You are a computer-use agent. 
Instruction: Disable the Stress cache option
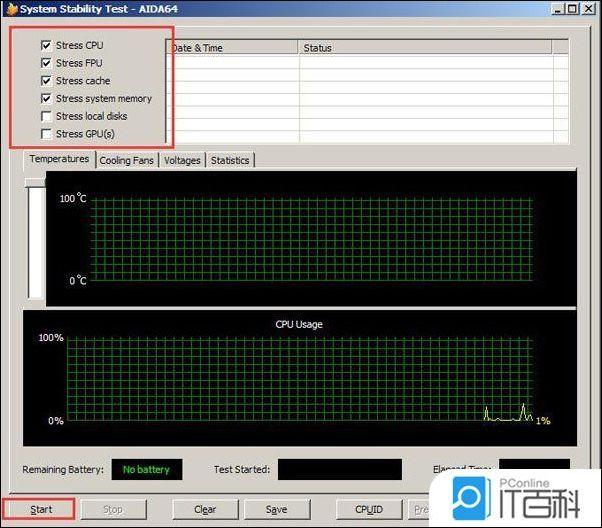46,81
